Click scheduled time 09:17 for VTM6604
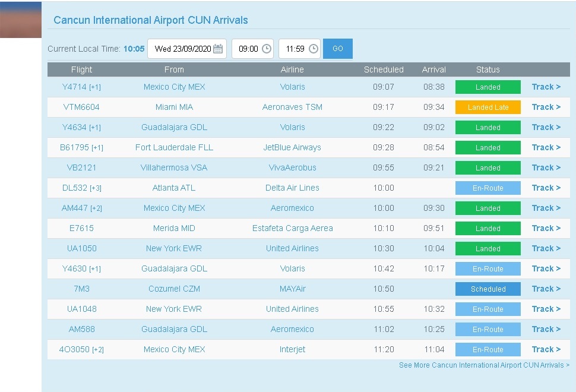 tap(384, 107)
